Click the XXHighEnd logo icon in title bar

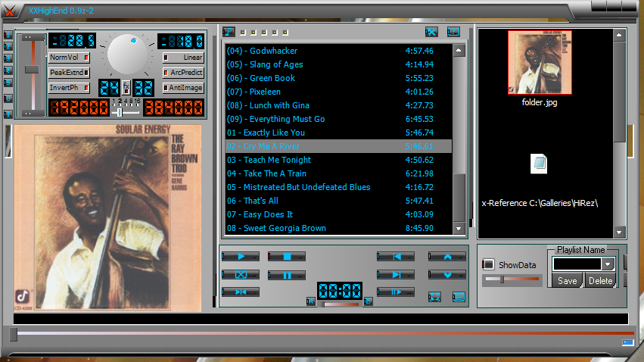[9, 11]
